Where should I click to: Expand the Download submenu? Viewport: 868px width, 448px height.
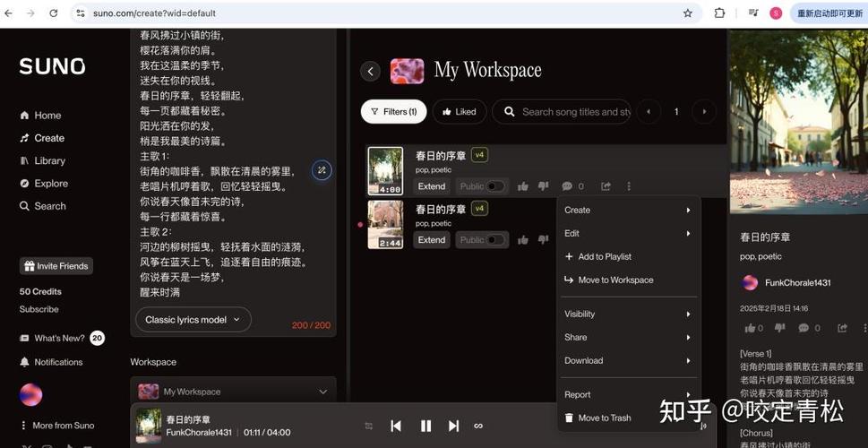click(x=628, y=360)
